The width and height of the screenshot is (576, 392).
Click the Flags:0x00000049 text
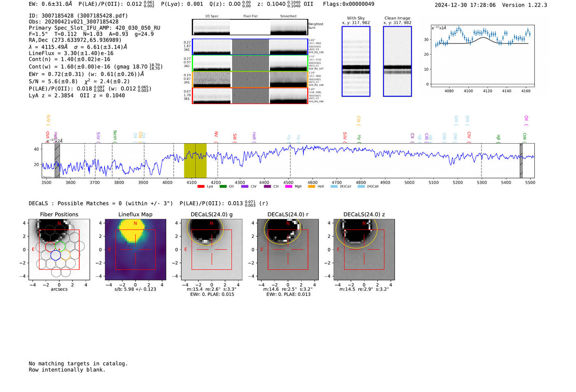(348, 4)
